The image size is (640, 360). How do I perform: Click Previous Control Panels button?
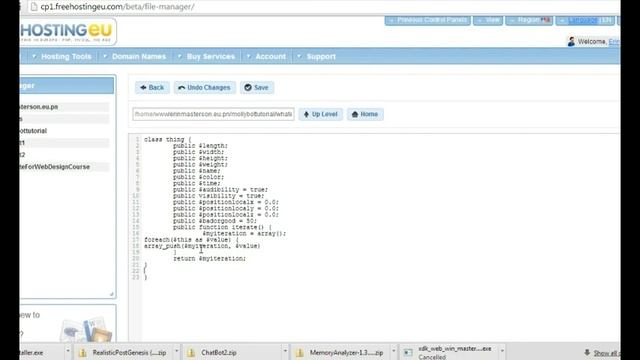click(x=427, y=20)
